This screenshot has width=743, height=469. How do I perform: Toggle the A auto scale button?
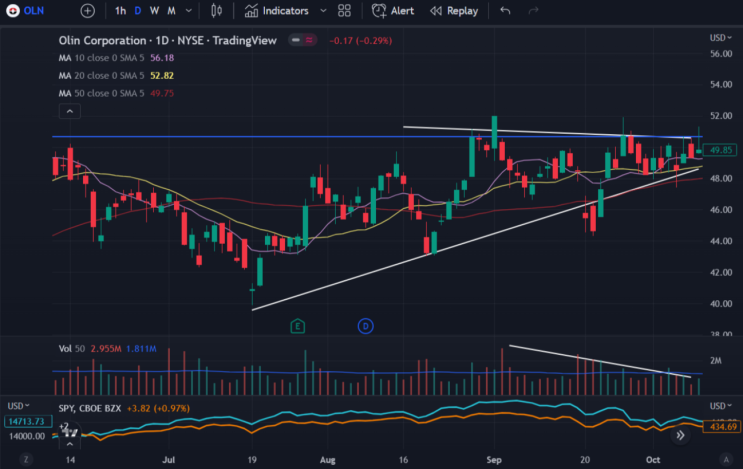(x=726, y=459)
